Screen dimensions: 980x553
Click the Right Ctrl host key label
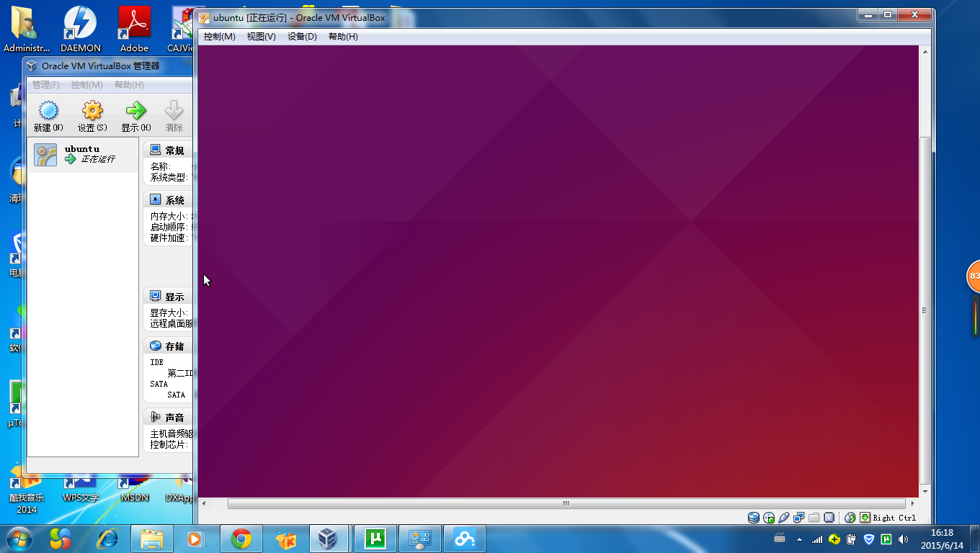pyautogui.click(x=894, y=518)
